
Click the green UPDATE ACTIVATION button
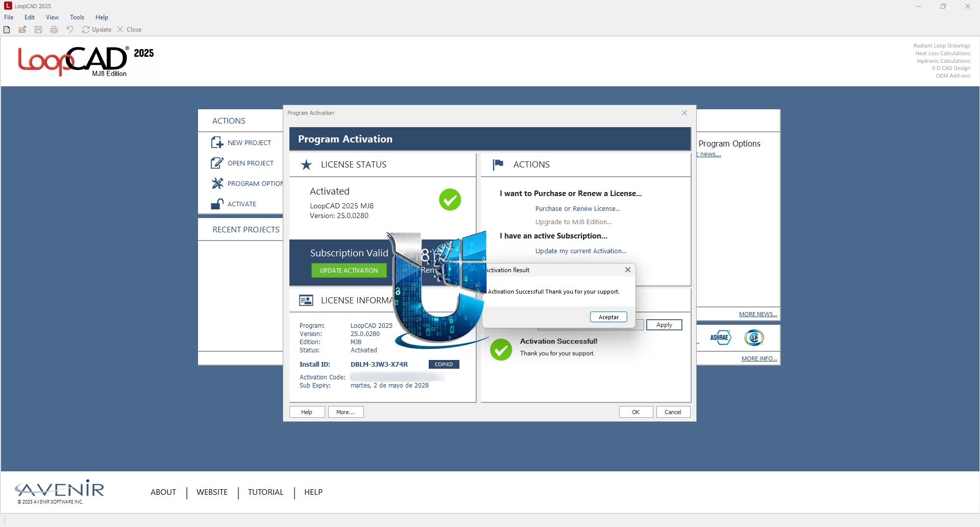tap(349, 271)
